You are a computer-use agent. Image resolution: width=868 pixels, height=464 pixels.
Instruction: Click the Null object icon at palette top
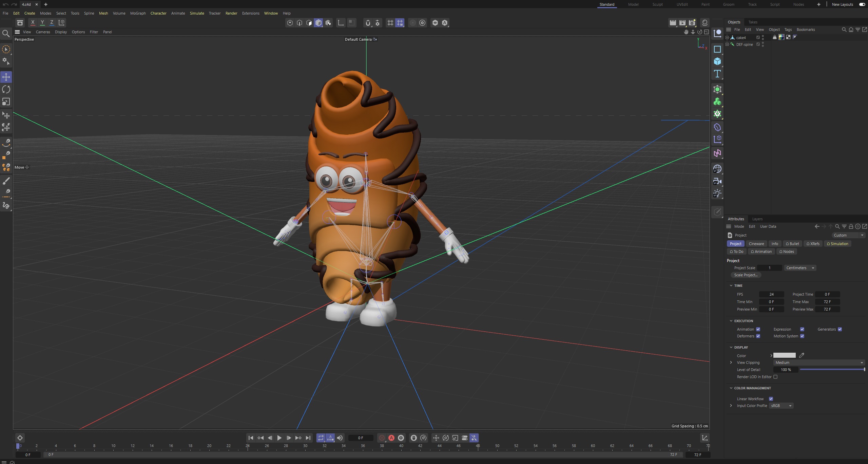click(717, 33)
